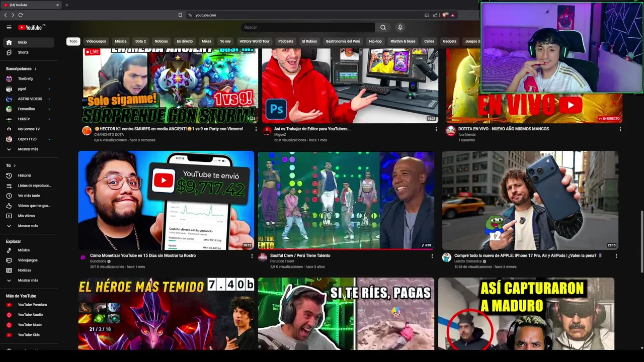The width and height of the screenshot is (644, 362).
Task: Click the Buscar search field
Action: [x=308, y=27]
